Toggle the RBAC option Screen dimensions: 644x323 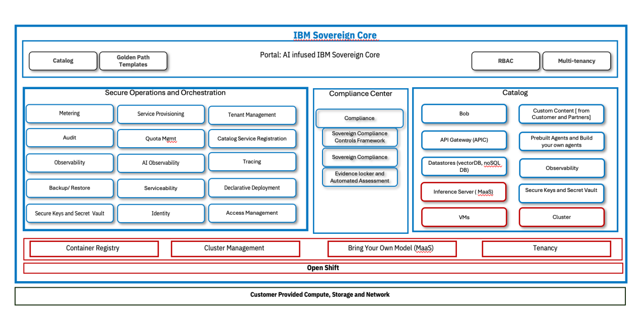(x=505, y=60)
